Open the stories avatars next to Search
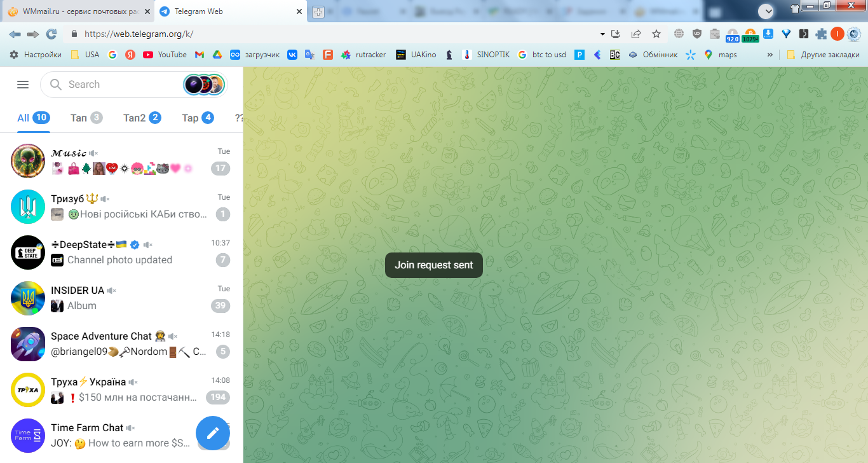 click(x=204, y=85)
